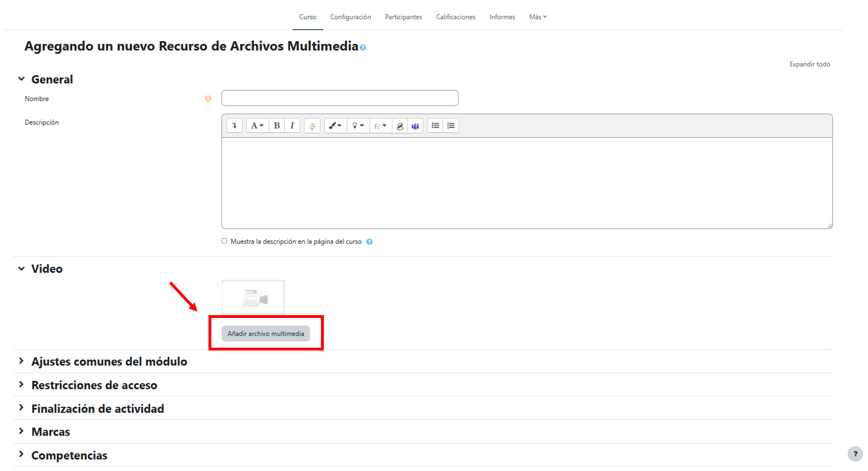868x471 pixels.
Task: Click the Microsoft Teams icon in toolbar
Action: pyautogui.click(x=415, y=126)
